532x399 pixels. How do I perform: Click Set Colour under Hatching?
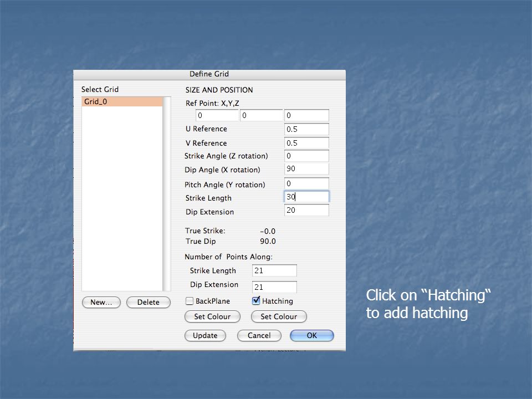pos(279,316)
